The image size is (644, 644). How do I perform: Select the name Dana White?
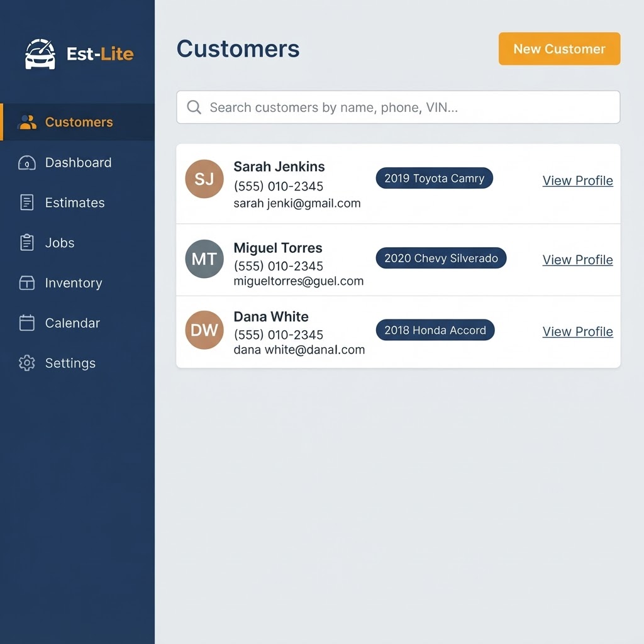point(271,317)
